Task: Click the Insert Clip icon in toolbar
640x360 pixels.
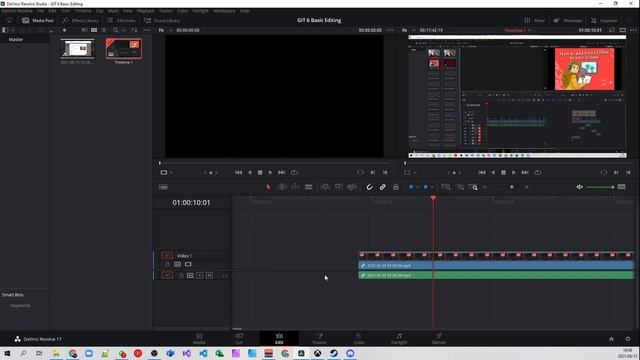Action: (325, 187)
